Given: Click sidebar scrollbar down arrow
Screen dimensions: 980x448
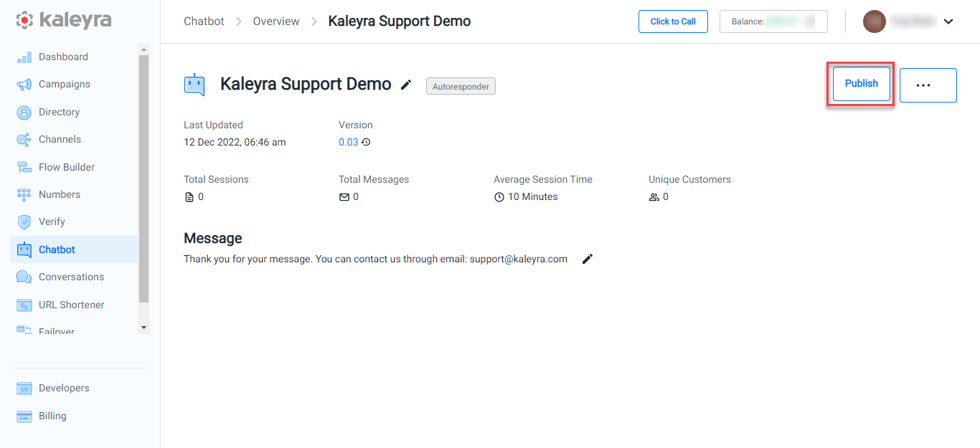Looking at the screenshot, I should point(143,328).
